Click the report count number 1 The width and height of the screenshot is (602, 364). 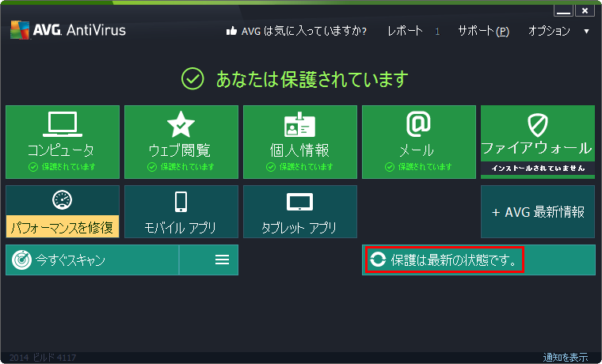tap(437, 32)
